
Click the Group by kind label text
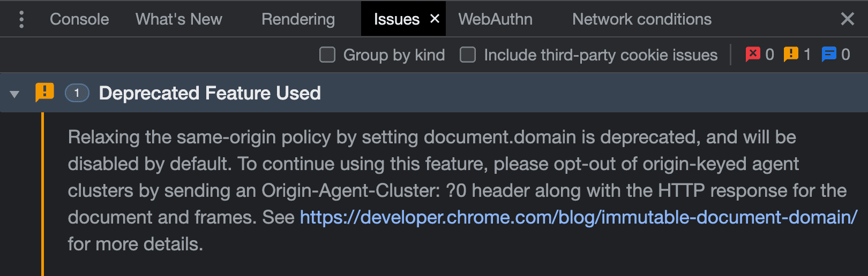point(394,55)
